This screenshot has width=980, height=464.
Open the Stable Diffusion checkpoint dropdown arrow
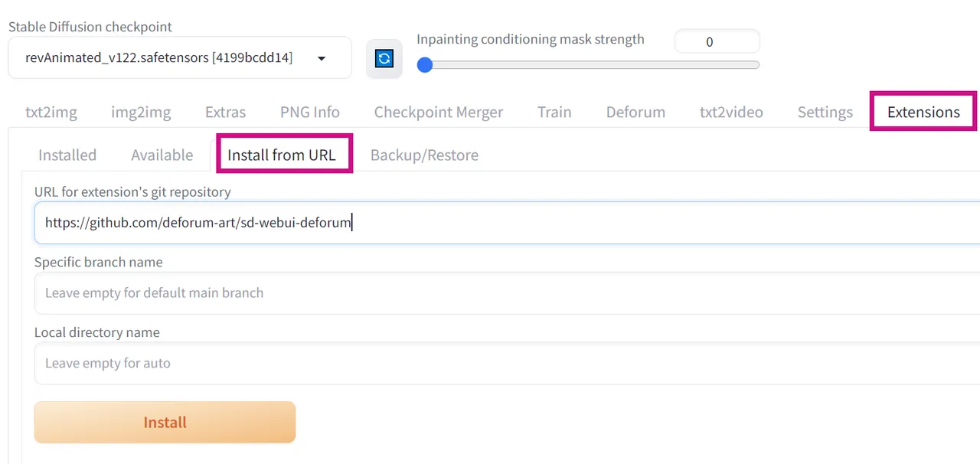point(322,58)
